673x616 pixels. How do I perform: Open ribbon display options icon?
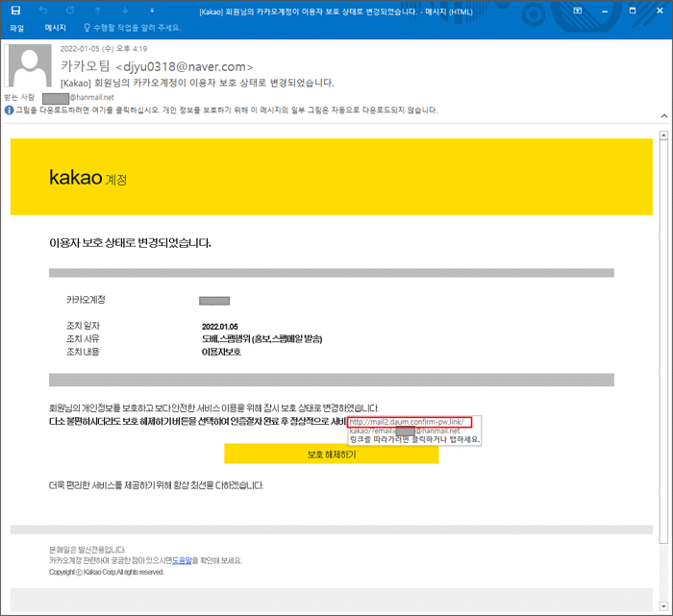tap(578, 11)
